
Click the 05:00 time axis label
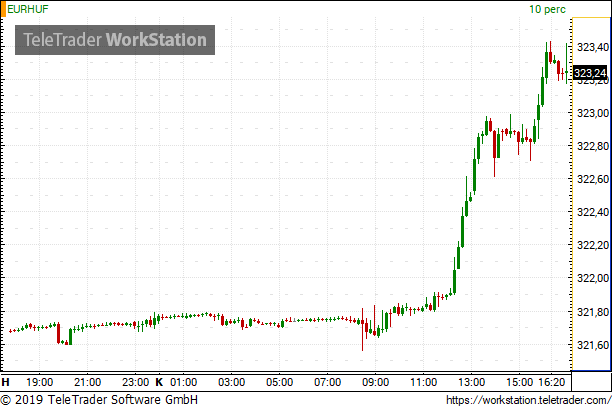[279, 382]
